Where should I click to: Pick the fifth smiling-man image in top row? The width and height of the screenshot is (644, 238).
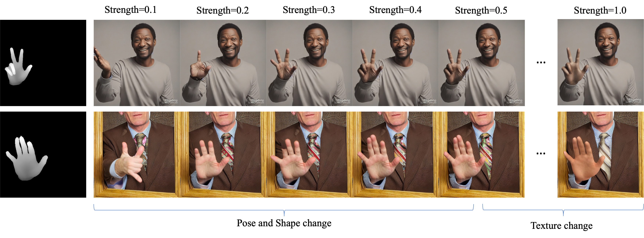(482, 63)
